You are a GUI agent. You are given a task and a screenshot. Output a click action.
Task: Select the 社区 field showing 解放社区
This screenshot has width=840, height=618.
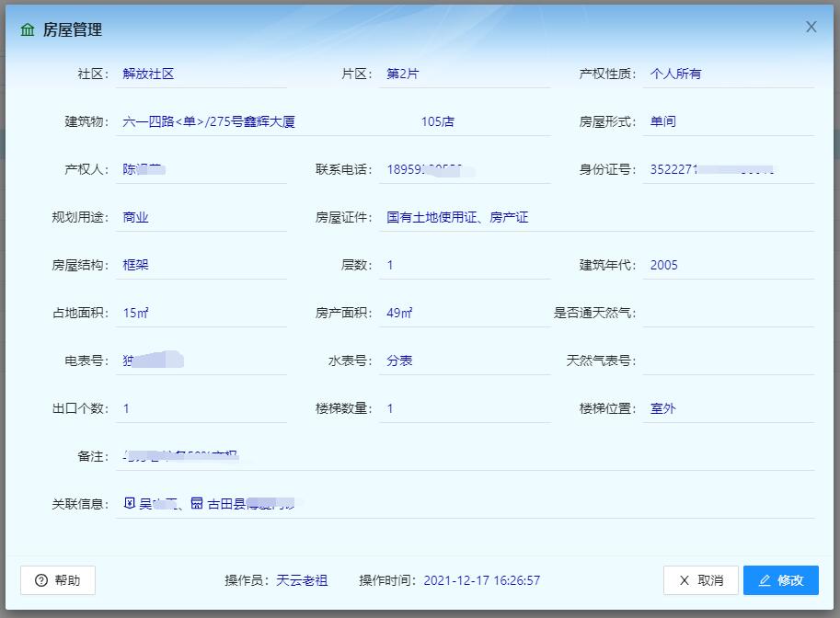point(201,74)
